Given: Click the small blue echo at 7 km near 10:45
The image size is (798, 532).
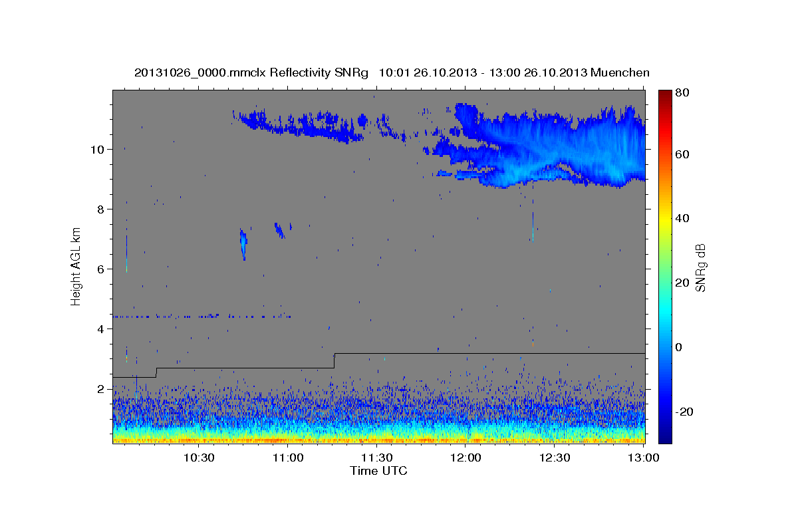Looking at the screenshot, I should [243, 244].
